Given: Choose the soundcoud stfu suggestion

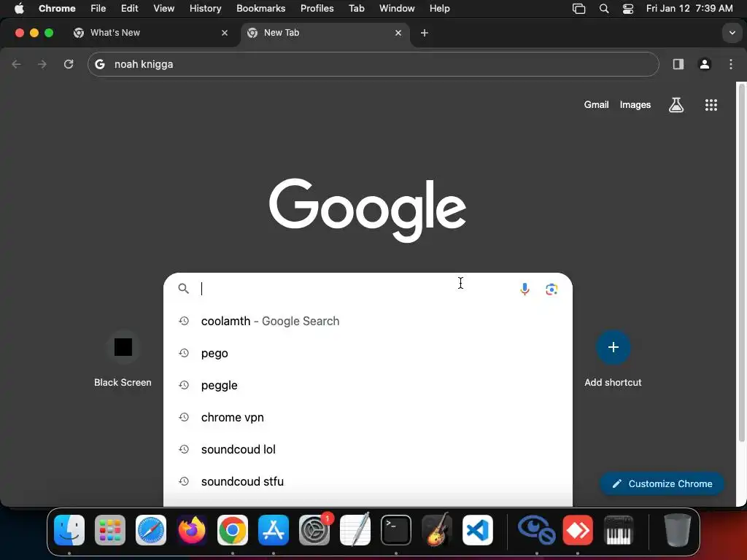Looking at the screenshot, I should tap(368, 481).
